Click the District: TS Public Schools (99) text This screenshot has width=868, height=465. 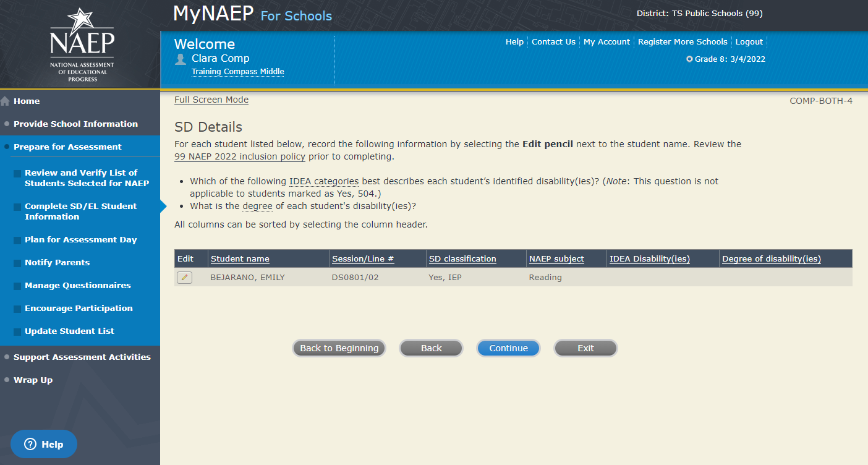pos(700,14)
